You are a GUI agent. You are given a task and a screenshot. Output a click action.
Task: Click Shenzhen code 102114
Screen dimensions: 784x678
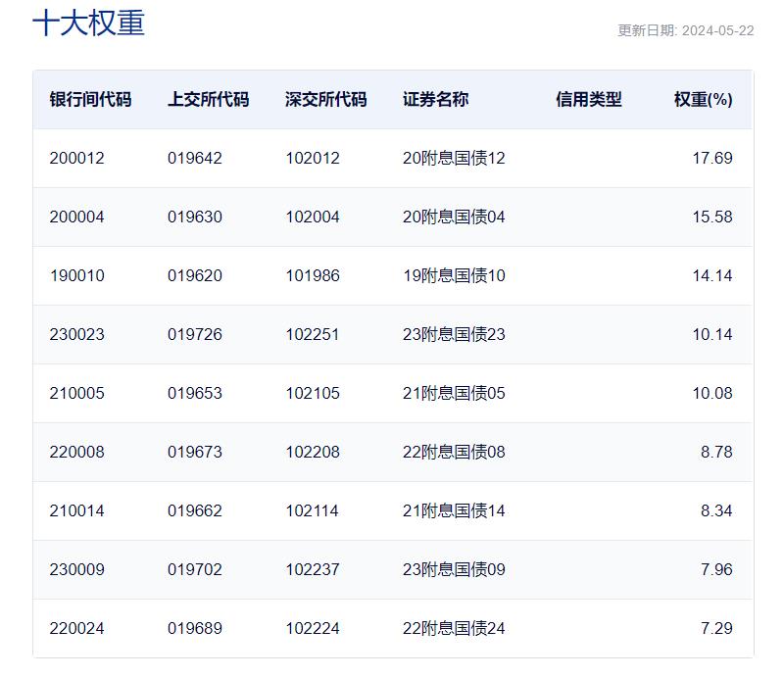313,510
